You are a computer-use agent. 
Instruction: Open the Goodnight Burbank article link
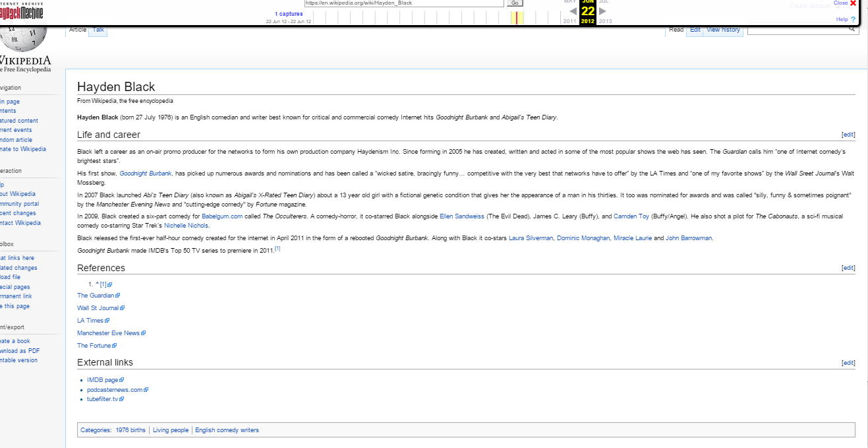[146, 174]
